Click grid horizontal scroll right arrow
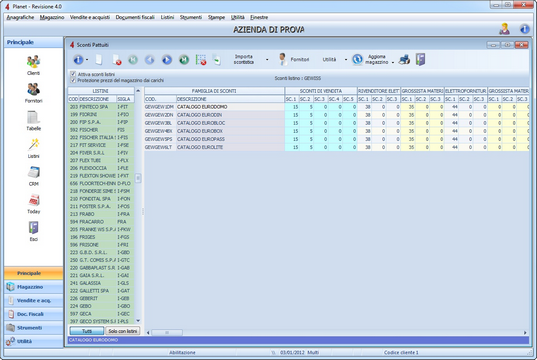Viewport: 537px width, 360px height. [525, 332]
